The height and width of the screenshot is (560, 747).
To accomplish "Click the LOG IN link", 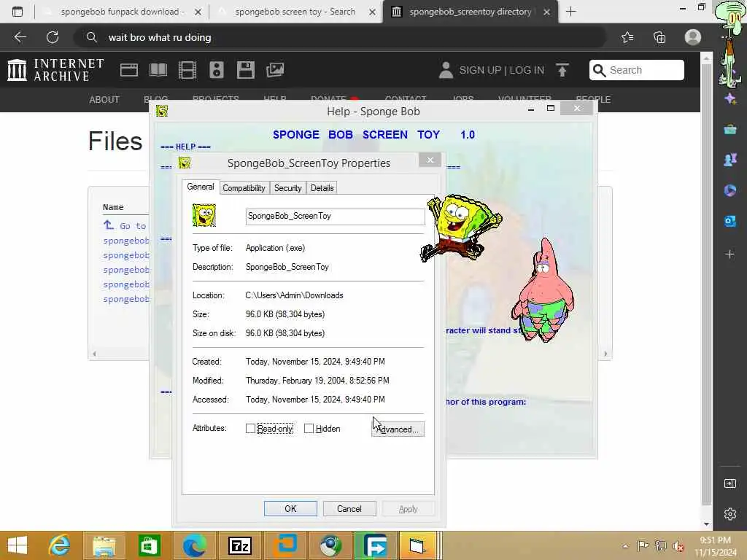I will 527,70.
